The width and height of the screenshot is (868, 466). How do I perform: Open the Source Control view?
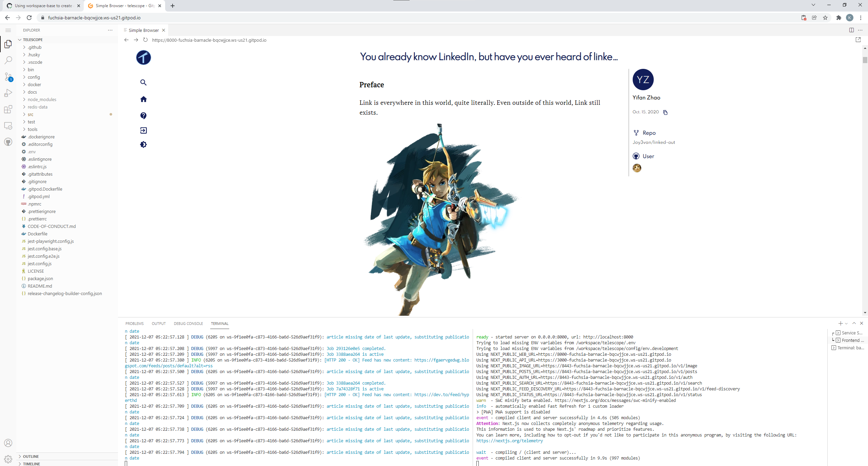click(8, 77)
